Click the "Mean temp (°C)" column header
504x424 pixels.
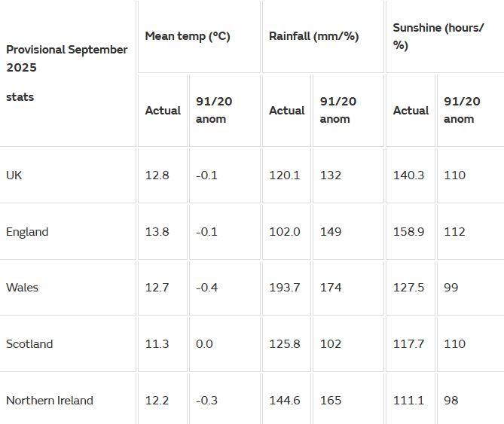188,36
